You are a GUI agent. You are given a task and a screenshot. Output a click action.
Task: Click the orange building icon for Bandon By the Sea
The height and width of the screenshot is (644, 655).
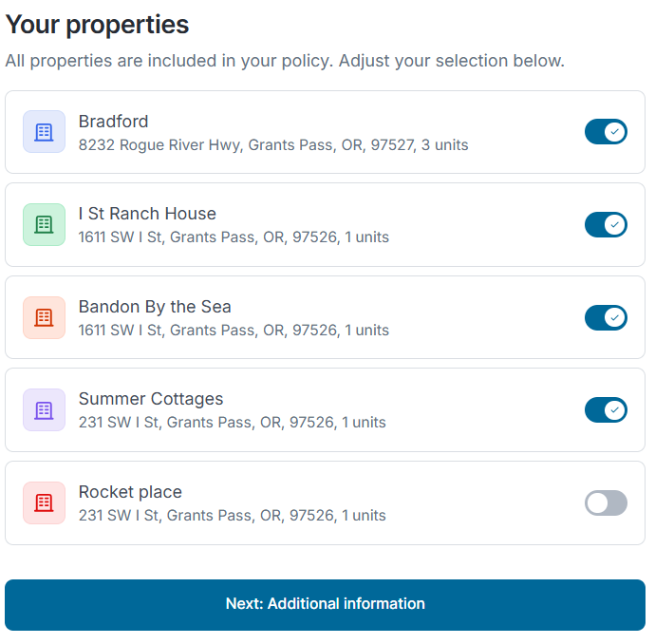[x=44, y=317]
